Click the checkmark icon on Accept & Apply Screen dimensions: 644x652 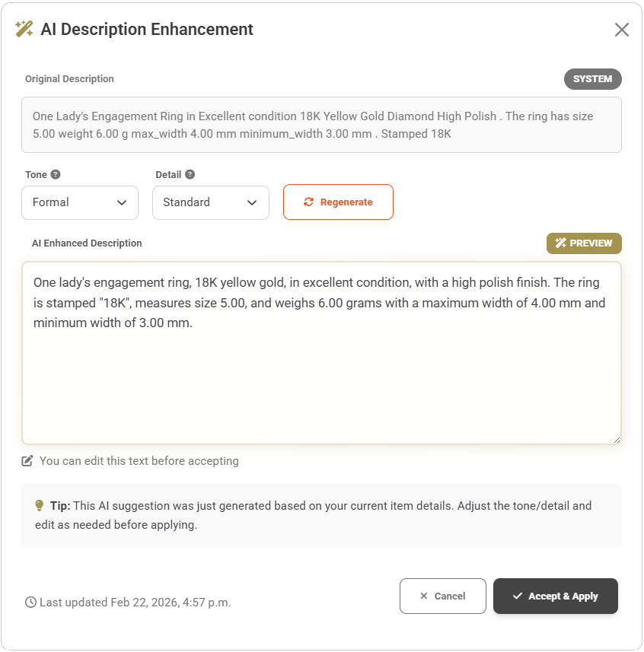point(518,596)
